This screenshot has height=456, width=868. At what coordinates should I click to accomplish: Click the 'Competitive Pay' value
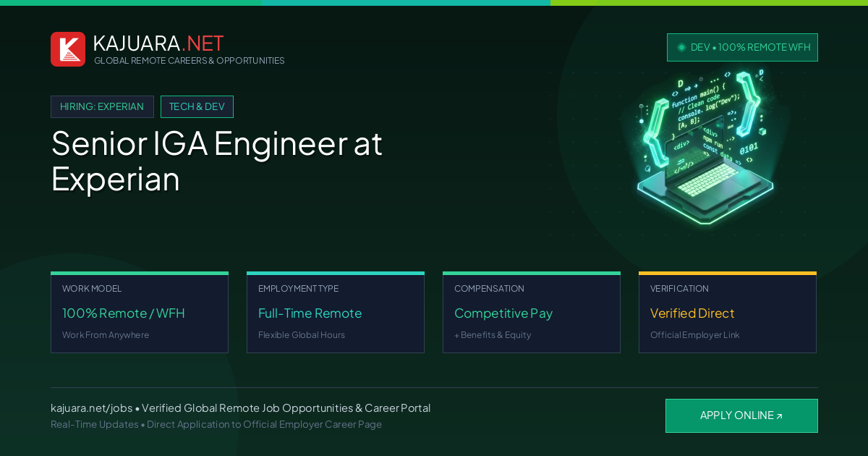tap(503, 313)
